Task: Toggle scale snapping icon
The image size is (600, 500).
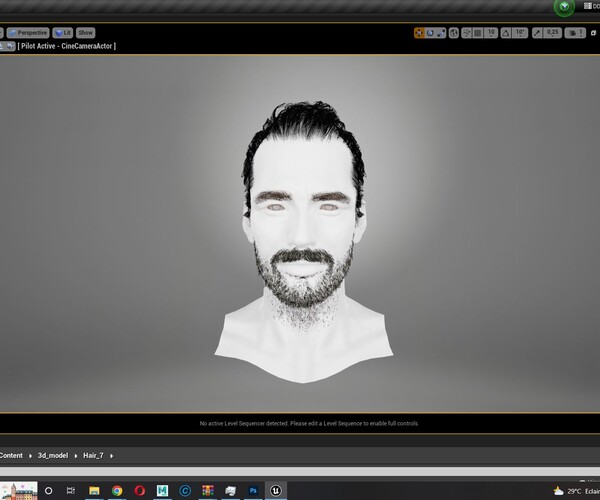Action: (x=537, y=33)
